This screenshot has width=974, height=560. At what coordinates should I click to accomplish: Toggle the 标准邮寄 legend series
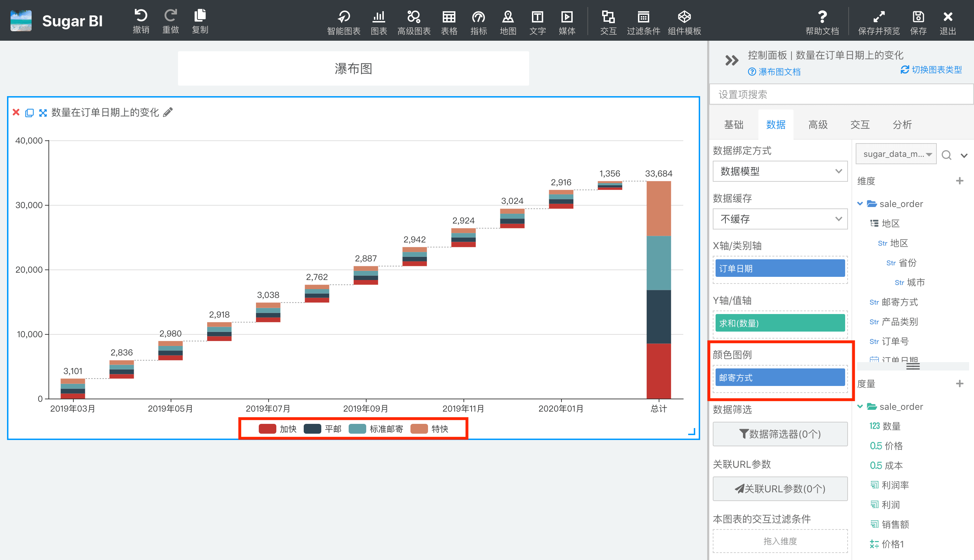376,429
